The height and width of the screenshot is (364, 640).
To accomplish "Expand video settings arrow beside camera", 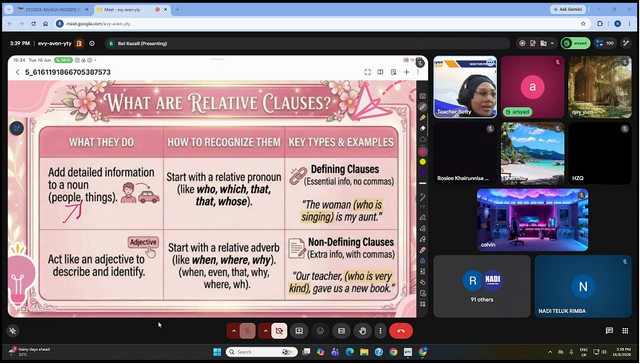I will [x=265, y=331].
